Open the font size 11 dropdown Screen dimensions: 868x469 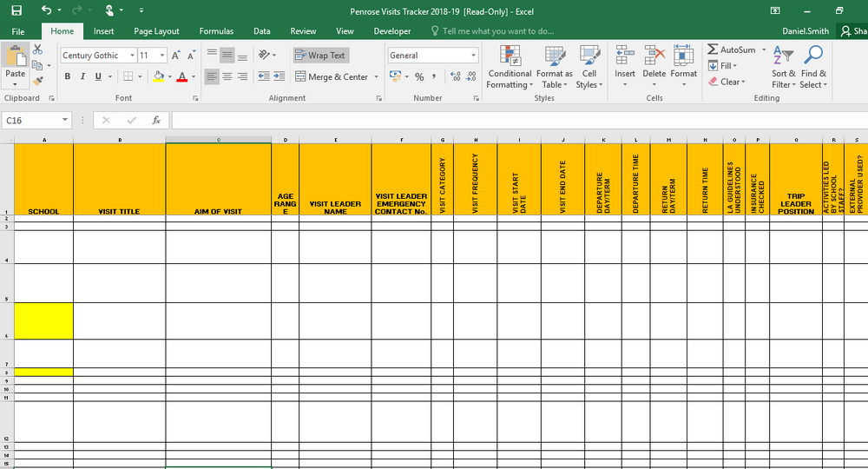[162, 56]
